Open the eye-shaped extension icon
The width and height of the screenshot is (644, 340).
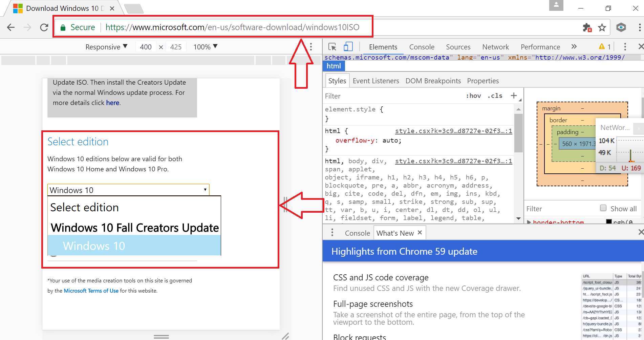pyautogui.click(x=621, y=27)
